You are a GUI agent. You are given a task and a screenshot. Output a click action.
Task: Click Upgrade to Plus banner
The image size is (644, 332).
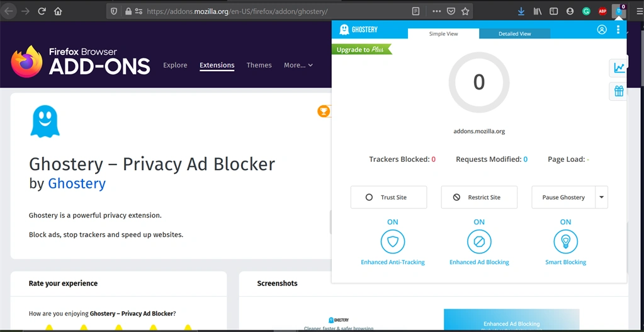point(361,50)
